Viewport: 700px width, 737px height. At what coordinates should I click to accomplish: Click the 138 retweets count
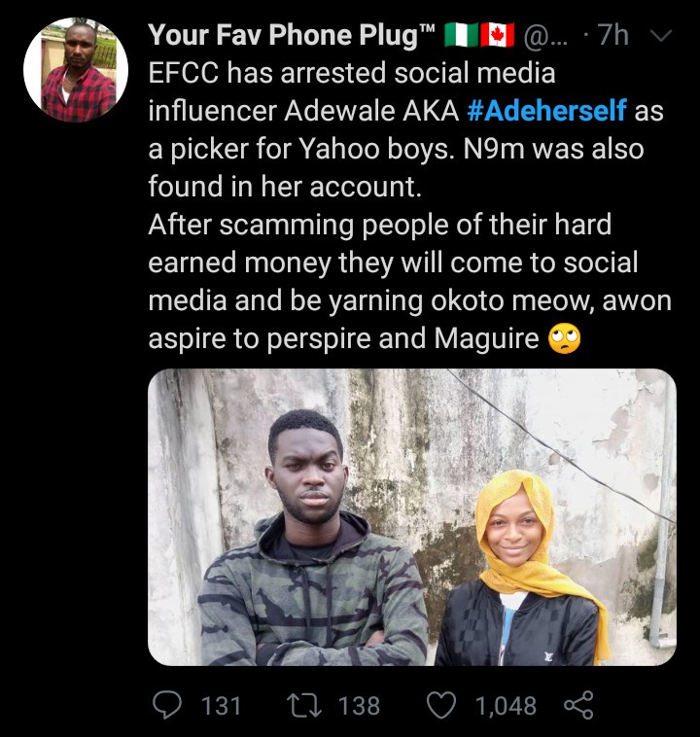pos(359,705)
